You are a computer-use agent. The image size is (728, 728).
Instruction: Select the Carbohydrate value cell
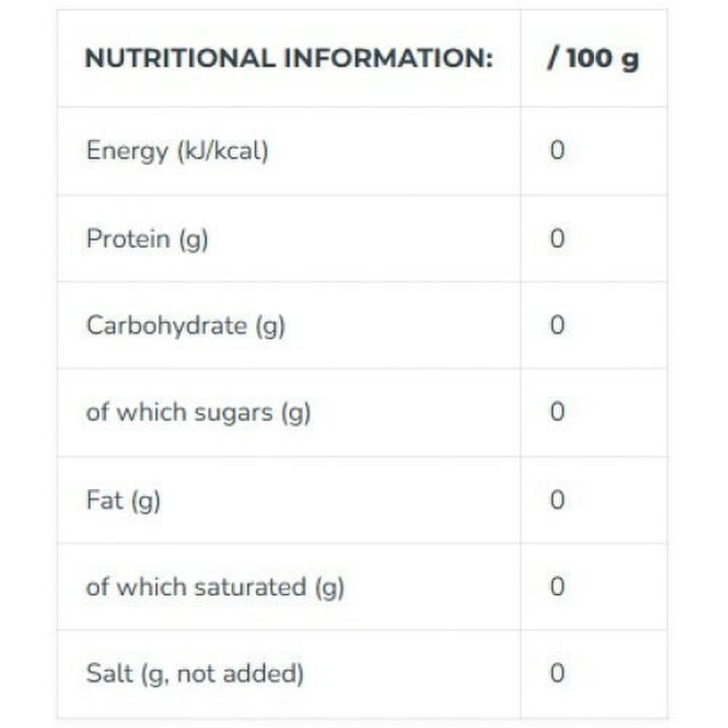594,325
